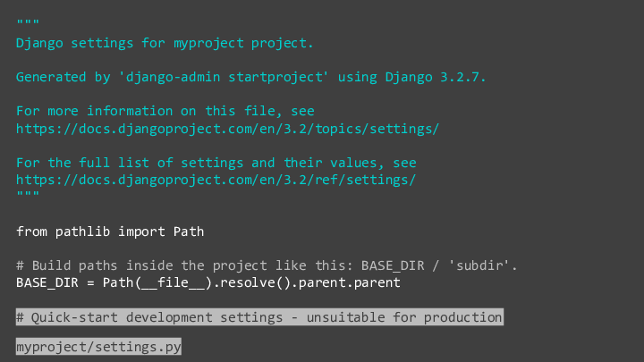The width and height of the screenshot is (644, 362).
Task: Click 'Django 3.2.7.' version text
Action: [436, 77]
